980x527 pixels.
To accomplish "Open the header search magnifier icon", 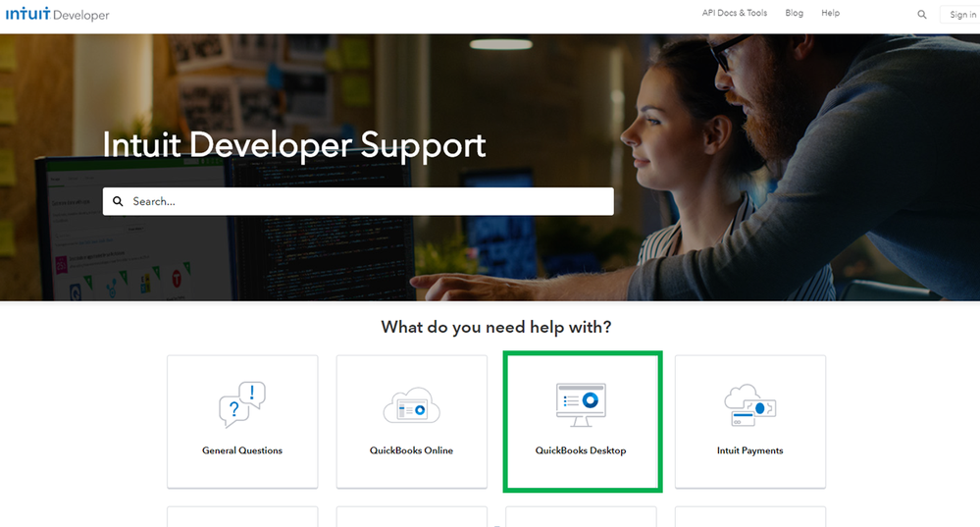I will pos(921,15).
